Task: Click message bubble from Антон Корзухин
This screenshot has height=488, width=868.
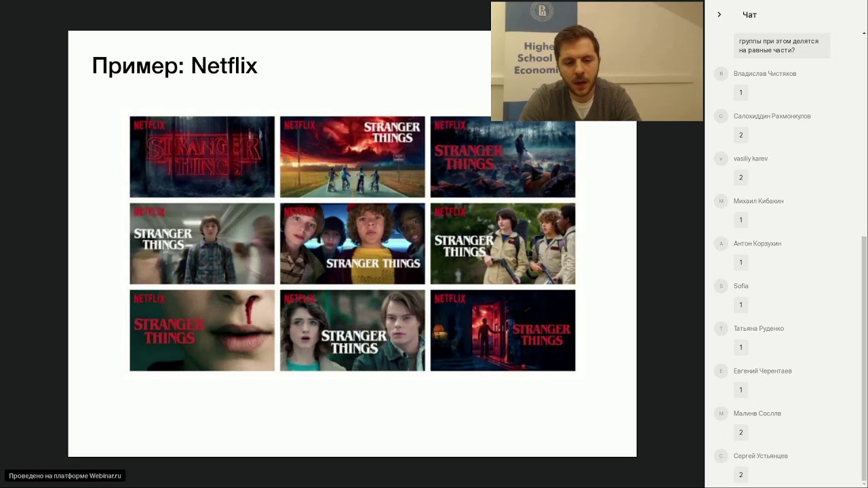Action: [741, 262]
